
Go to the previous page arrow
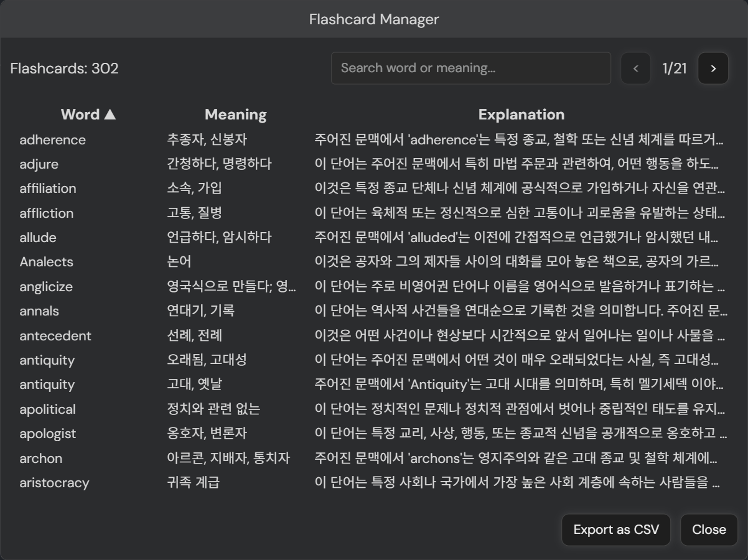point(635,68)
